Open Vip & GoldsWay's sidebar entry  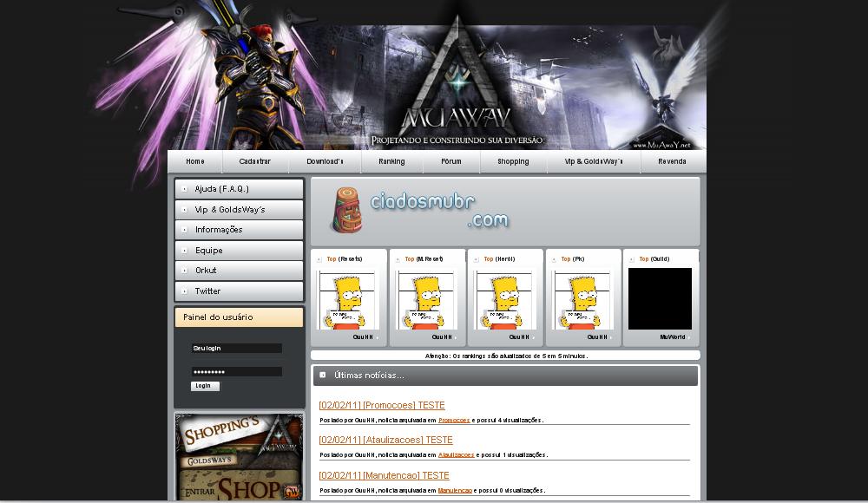(240, 209)
